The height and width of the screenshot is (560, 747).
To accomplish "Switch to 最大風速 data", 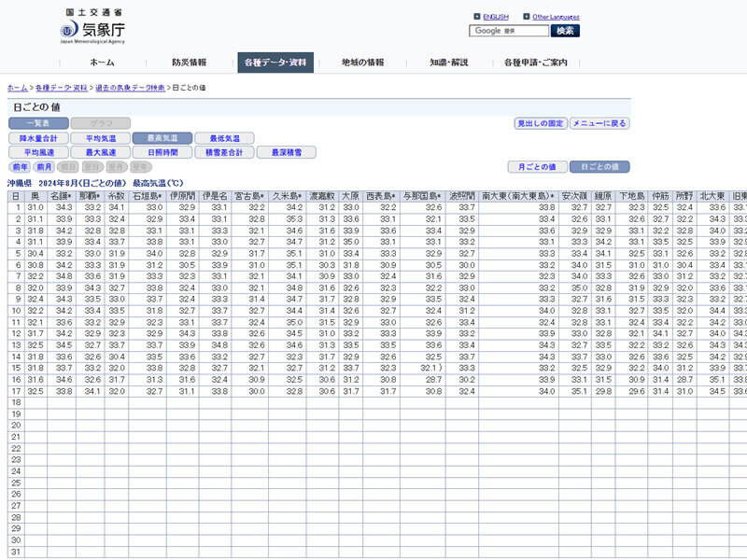I will click(101, 152).
